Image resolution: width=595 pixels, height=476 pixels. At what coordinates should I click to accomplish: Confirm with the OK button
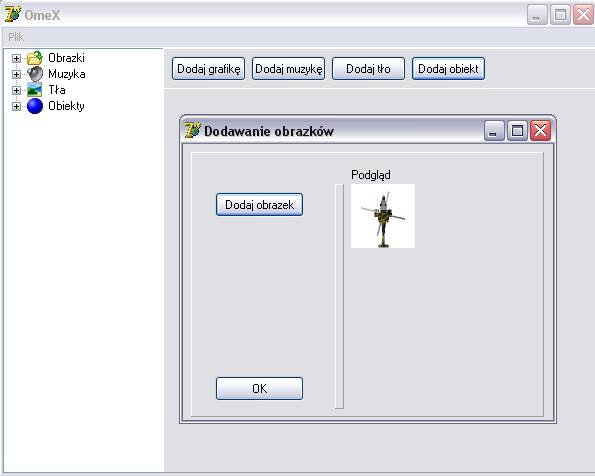(x=260, y=388)
